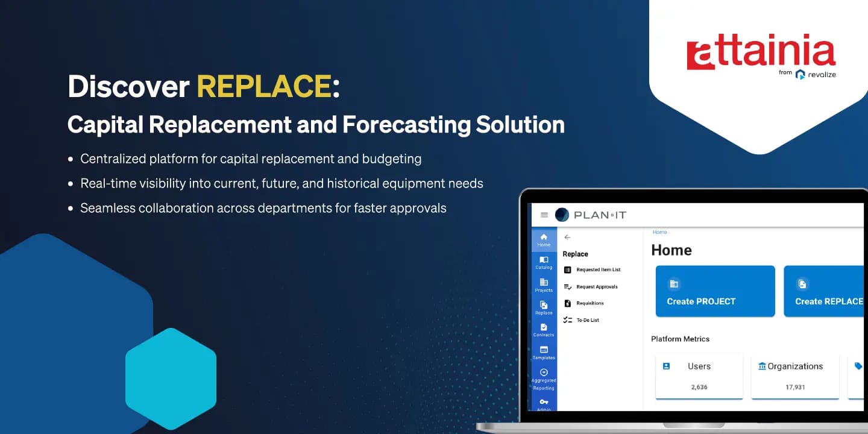Click the Centralized platform bullet text
This screenshot has width=868, height=434.
pyautogui.click(x=251, y=159)
